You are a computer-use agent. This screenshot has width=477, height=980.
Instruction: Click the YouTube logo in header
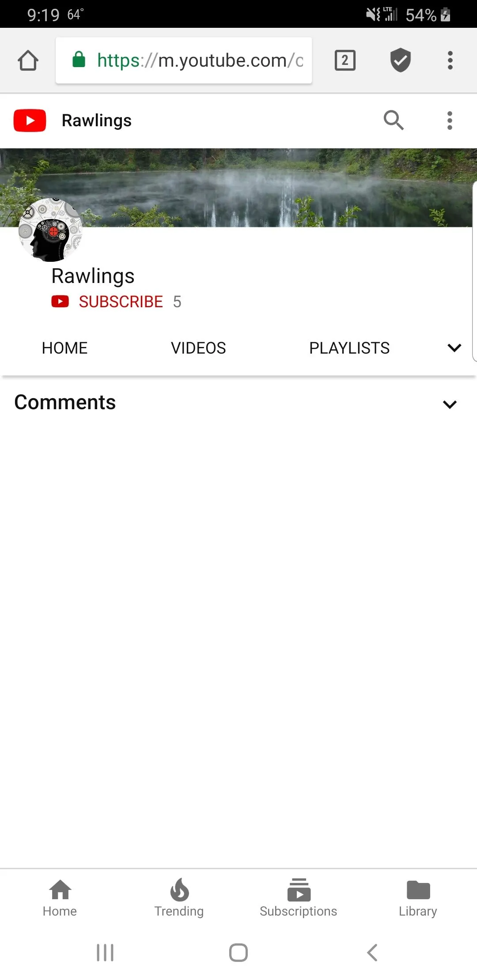30,121
